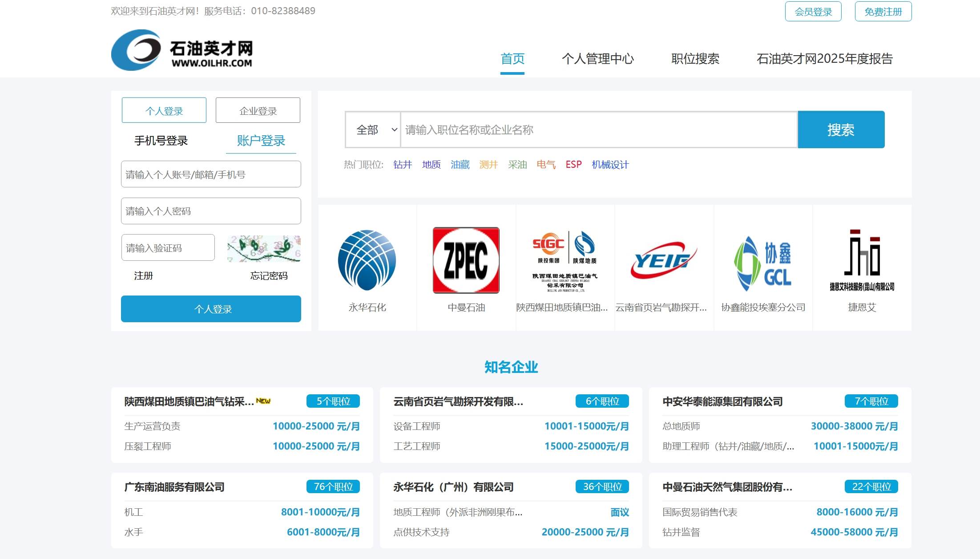The width and height of the screenshot is (980, 559).
Task: Open 永华石化（广州）有限公司 company title
Action: click(453, 487)
